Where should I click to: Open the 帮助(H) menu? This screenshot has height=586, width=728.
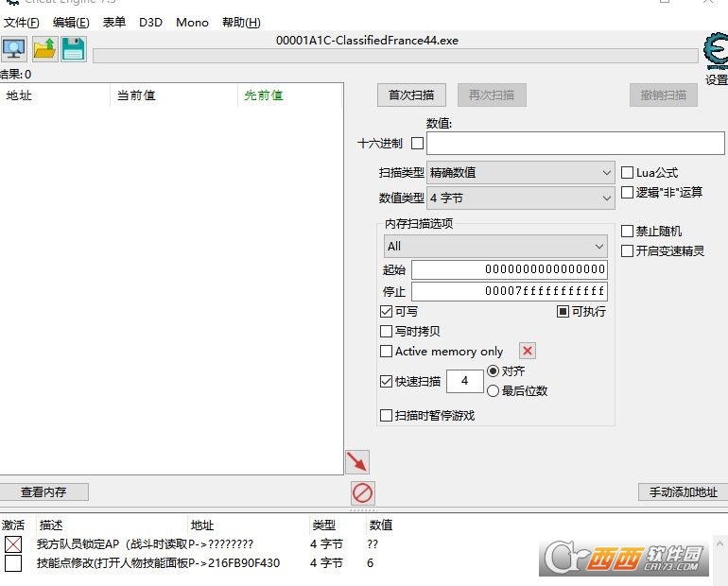241,23
